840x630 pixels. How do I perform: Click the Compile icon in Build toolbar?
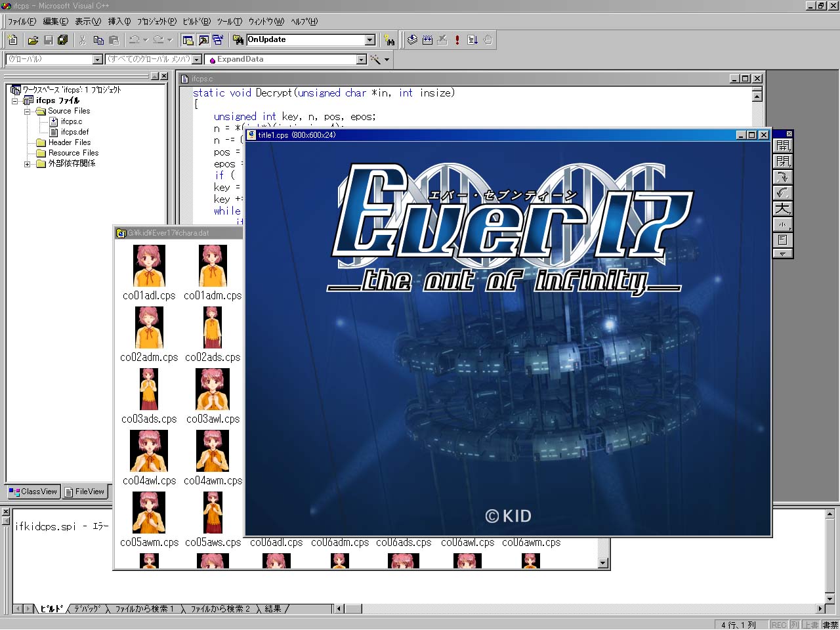tap(412, 40)
